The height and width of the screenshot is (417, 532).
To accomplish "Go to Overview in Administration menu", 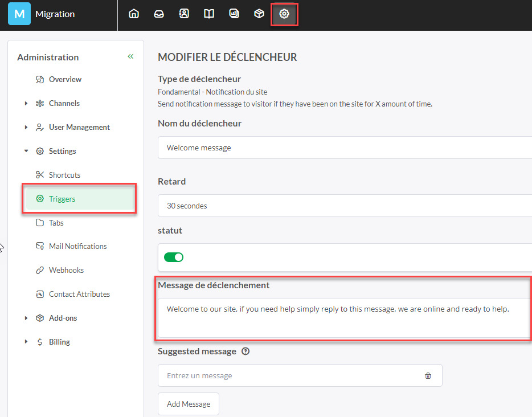I will [65, 79].
